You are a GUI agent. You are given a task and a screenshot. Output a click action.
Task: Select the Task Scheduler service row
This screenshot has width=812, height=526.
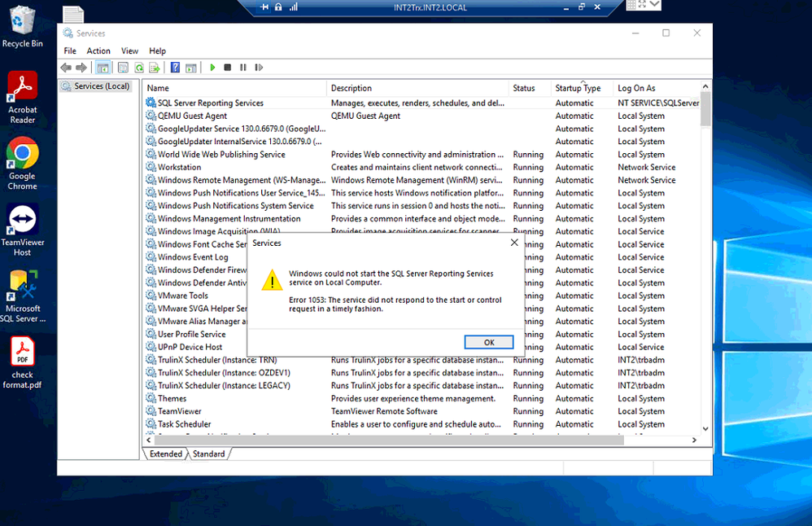click(422, 424)
